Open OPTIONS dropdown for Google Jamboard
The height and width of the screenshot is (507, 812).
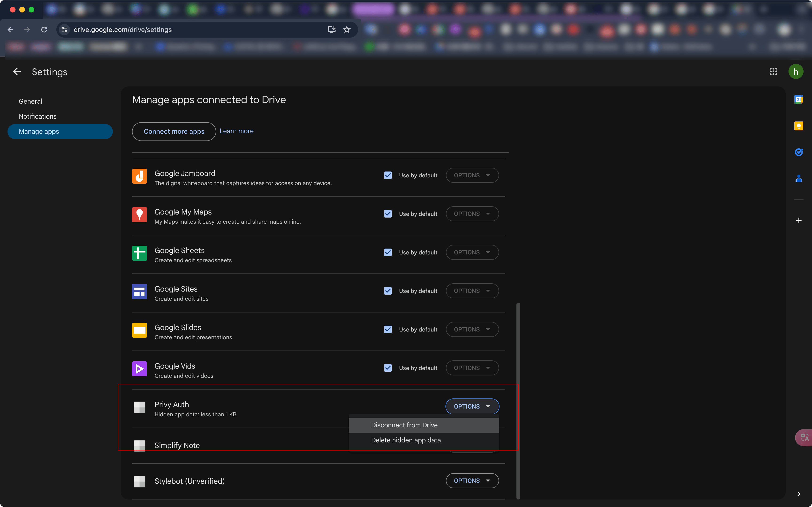[x=472, y=175]
